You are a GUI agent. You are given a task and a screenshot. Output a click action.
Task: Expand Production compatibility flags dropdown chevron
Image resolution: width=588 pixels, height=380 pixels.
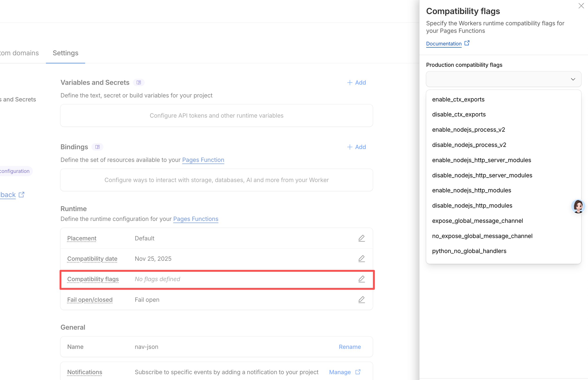573,79
